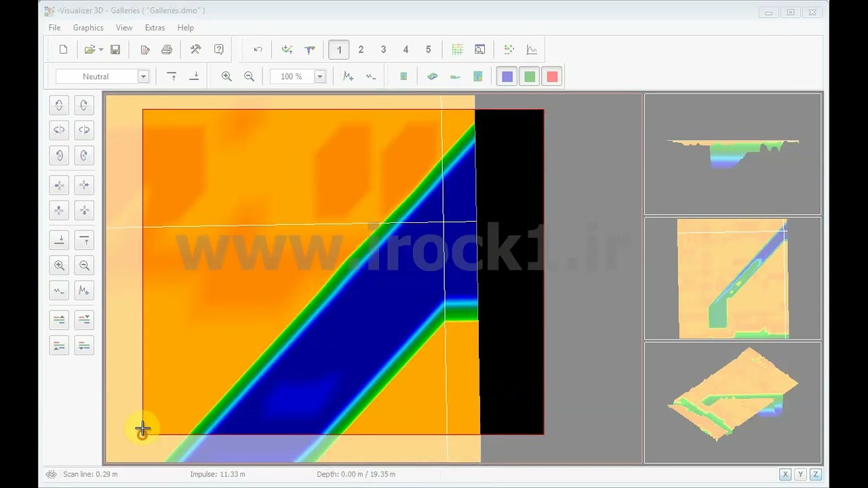Select view button 1 in the toolbar

339,49
